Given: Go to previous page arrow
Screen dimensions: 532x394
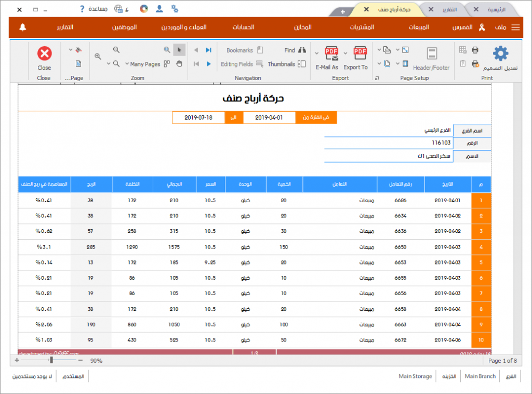Looking at the screenshot, I should tap(196, 50).
